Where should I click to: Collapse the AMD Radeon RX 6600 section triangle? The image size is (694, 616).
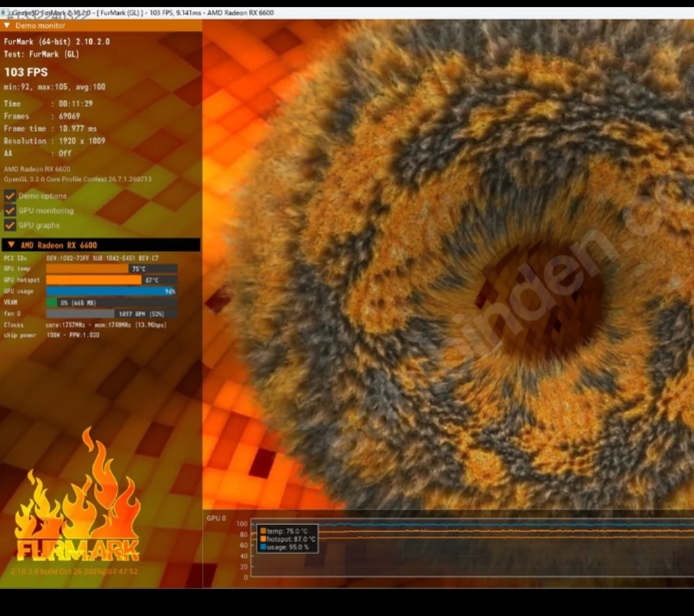point(12,245)
